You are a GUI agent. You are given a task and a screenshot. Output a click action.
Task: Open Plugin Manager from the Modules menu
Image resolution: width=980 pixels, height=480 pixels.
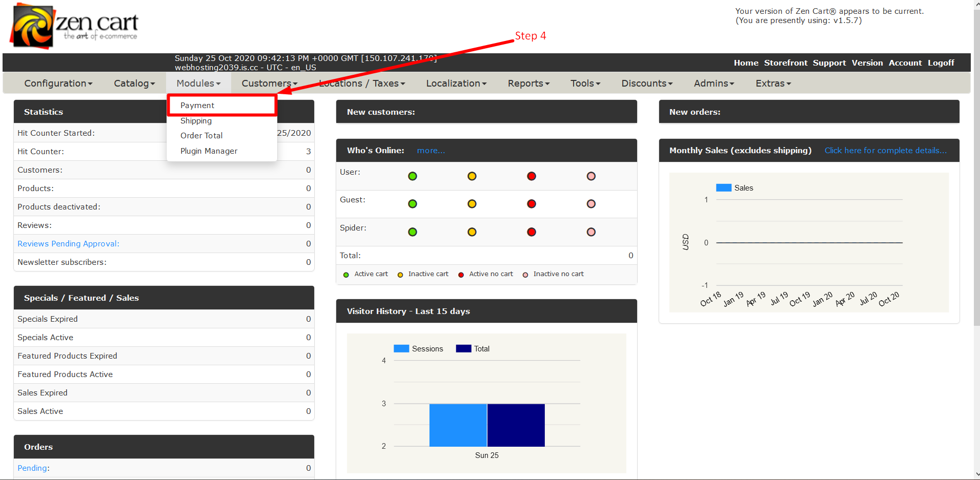(209, 151)
